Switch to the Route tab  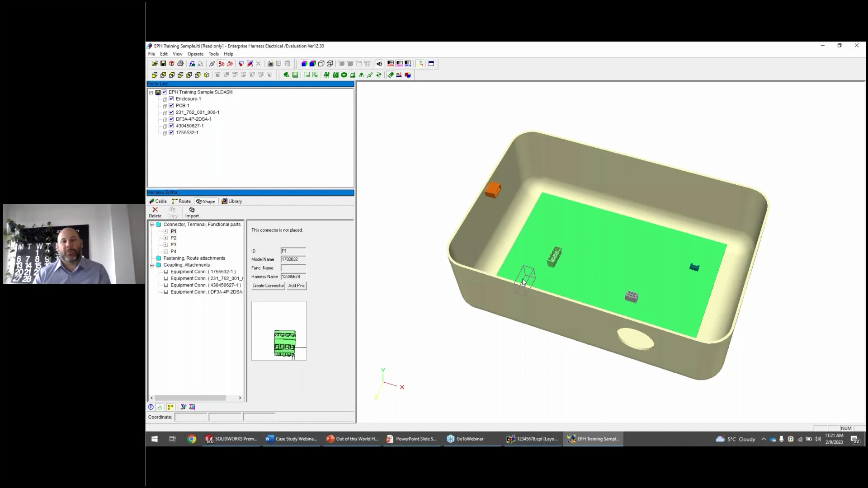[x=182, y=202]
